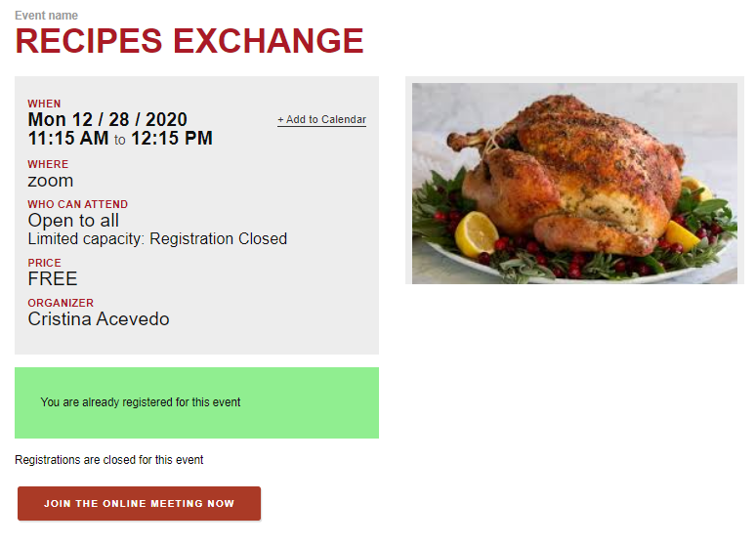Click the WHERE section label
The image size is (756, 545).
coord(48,164)
